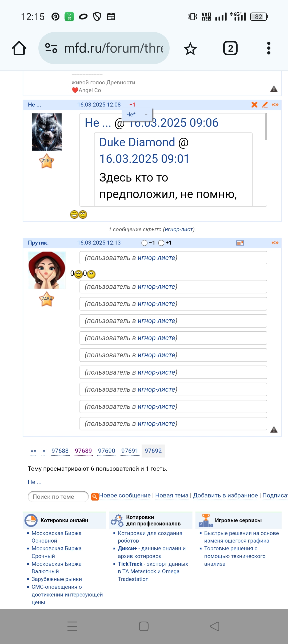The height and width of the screenshot is (644, 288).
Task: Edit the 12:08 post with pencil icon
Action: (265, 105)
